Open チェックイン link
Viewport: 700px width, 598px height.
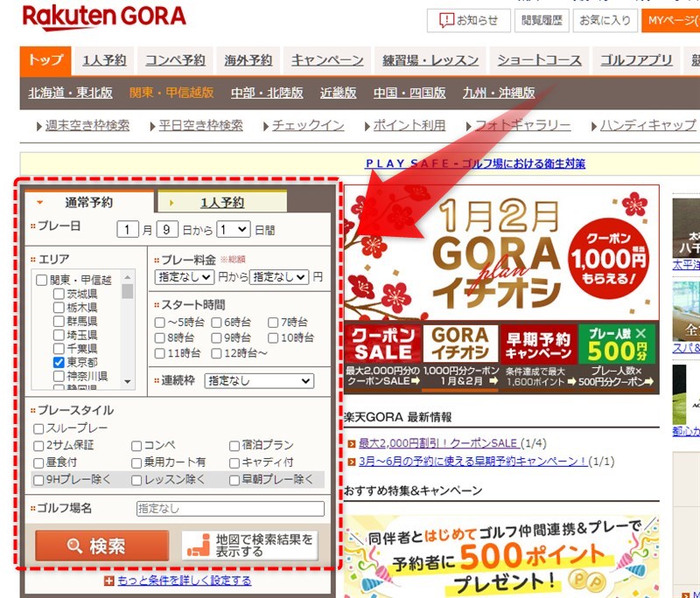tap(308, 126)
